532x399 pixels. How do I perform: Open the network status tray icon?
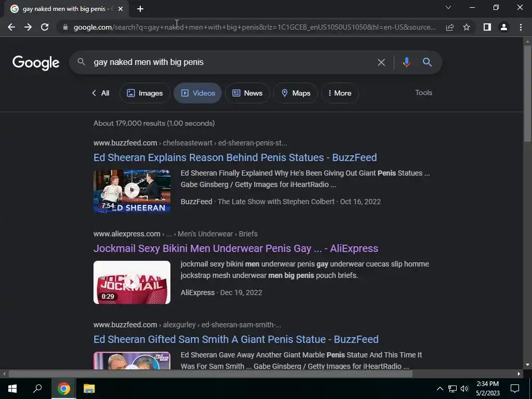(x=453, y=389)
